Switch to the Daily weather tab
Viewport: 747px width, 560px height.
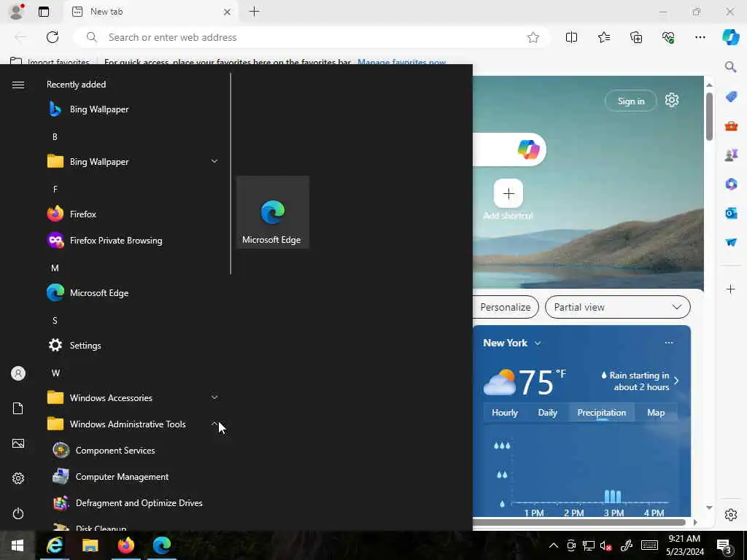(547, 413)
